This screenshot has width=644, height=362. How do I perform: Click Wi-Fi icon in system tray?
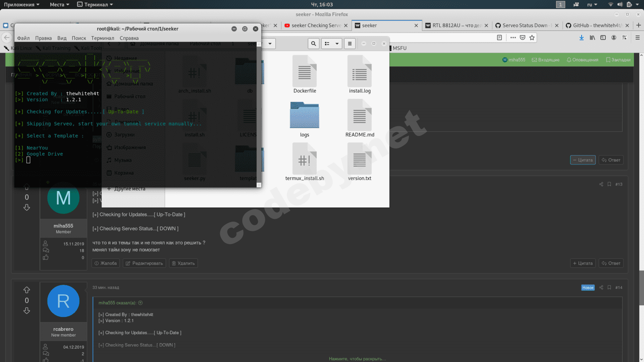click(x=611, y=4)
